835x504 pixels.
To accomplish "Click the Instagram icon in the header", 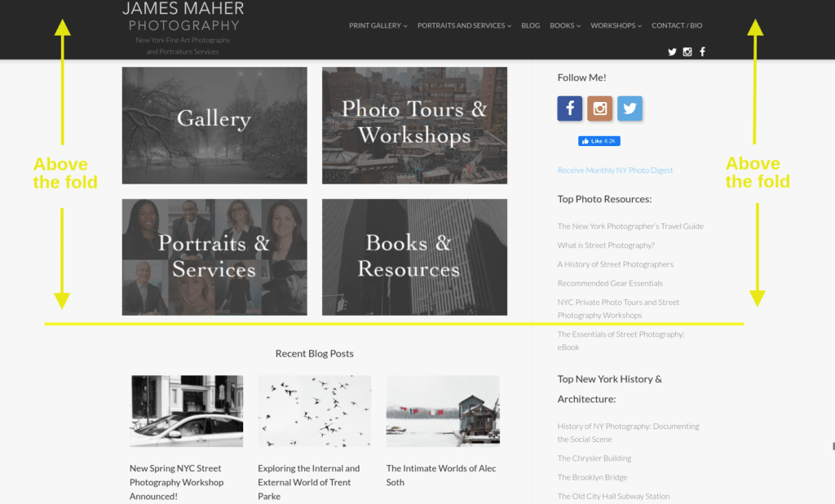I will [687, 51].
